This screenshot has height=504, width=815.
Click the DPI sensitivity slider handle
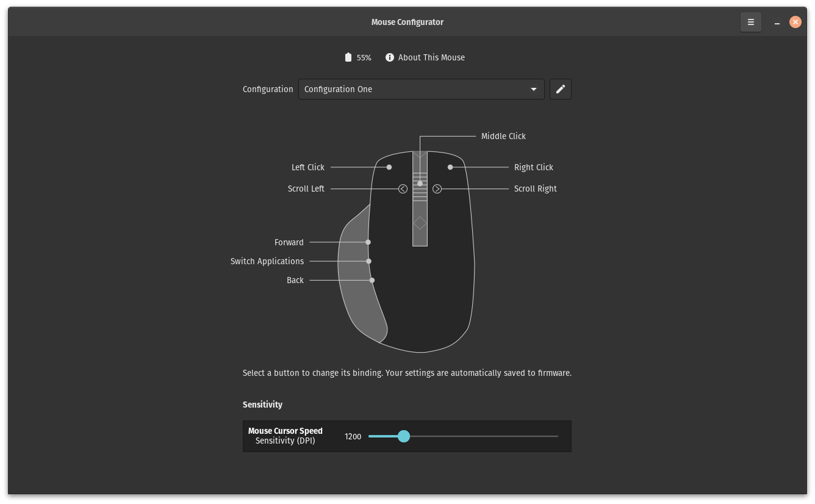tap(403, 436)
